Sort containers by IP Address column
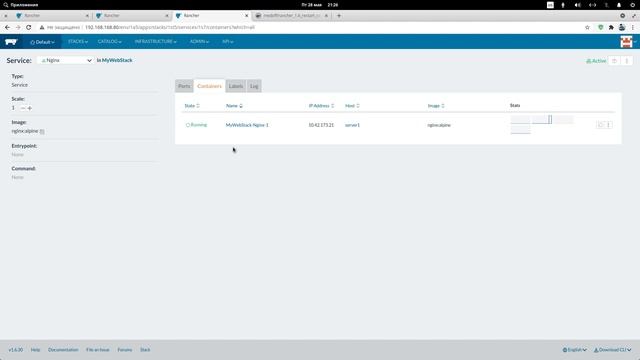The width and height of the screenshot is (640, 360). pyautogui.click(x=321, y=106)
